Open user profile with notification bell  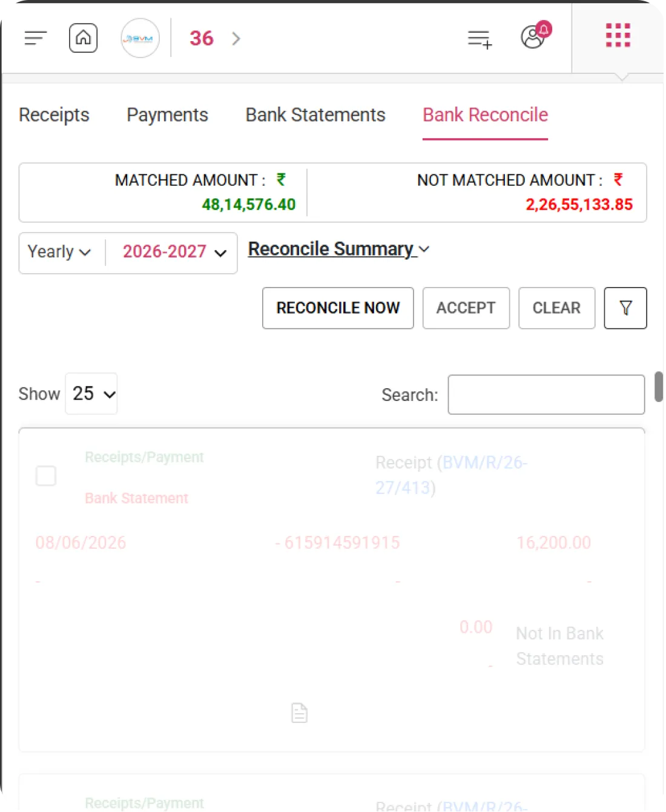(536, 36)
